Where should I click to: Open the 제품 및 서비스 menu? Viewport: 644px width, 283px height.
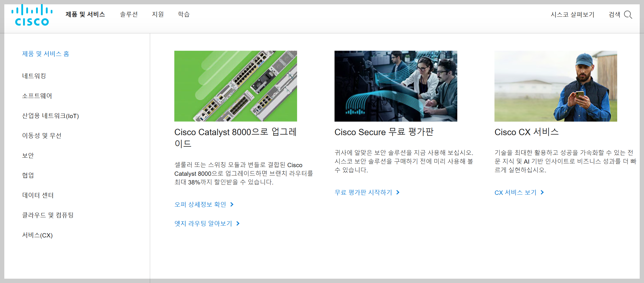click(x=85, y=14)
